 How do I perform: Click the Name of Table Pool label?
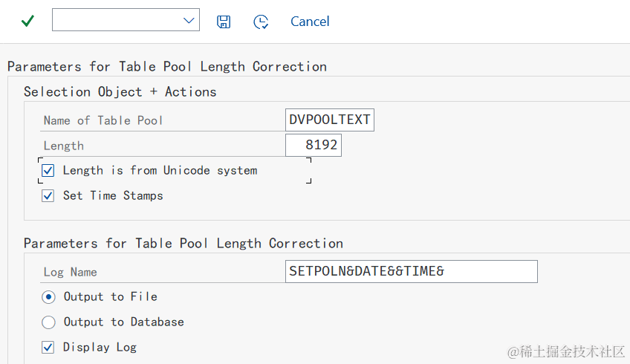point(103,120)
